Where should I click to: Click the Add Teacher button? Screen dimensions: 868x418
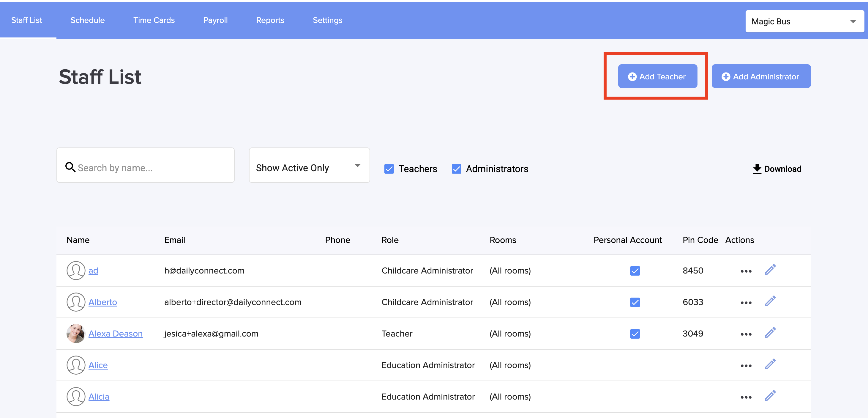[x=657, y=76]
